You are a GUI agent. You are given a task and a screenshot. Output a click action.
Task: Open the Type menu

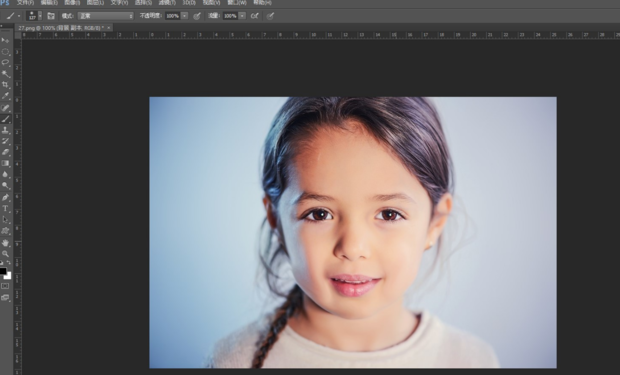coord(119,3)
